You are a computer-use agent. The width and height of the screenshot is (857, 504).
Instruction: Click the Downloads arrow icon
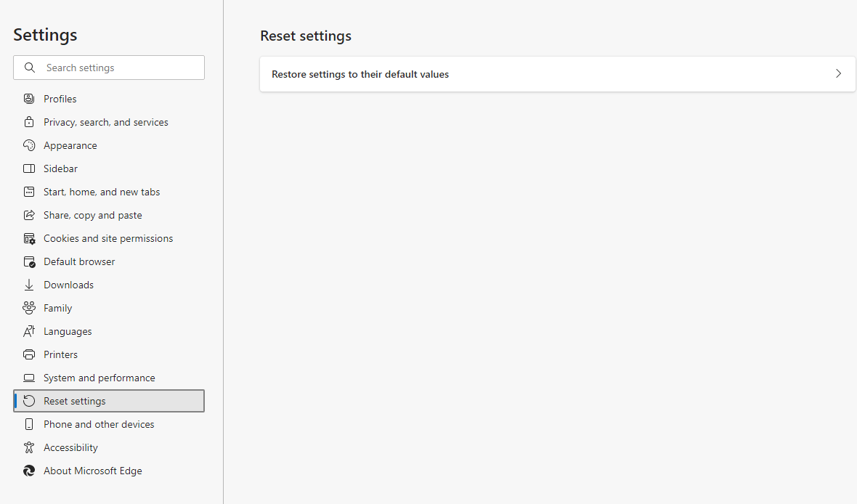29,285
